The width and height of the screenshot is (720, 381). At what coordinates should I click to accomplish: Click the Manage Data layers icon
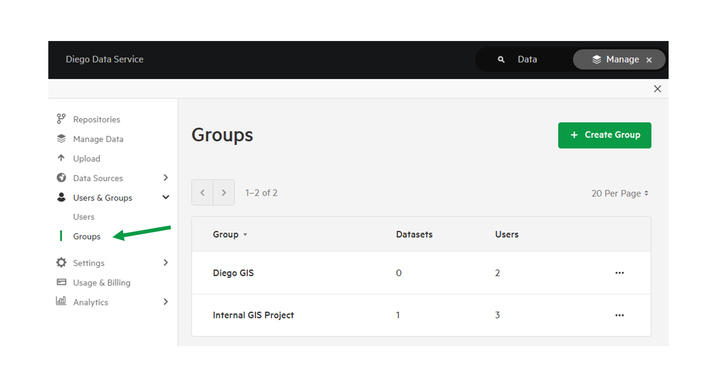(x=61, y=139)
